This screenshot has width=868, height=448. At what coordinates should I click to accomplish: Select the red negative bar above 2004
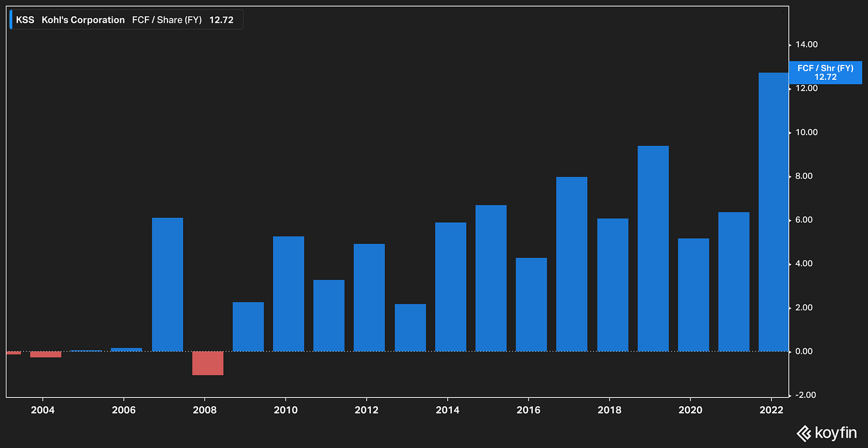coord(45,354)
